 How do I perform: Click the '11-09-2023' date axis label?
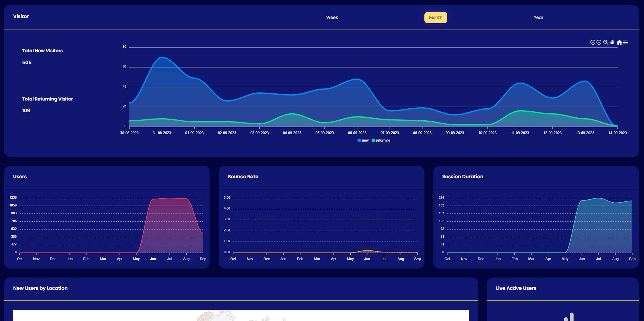click(x=520, y=133)
